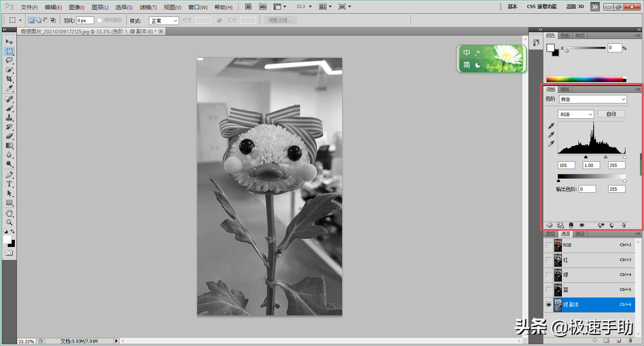The width and height of the screenshot is (644, 346).
Task: Select the History Brush tool
Action: (9, 127)
